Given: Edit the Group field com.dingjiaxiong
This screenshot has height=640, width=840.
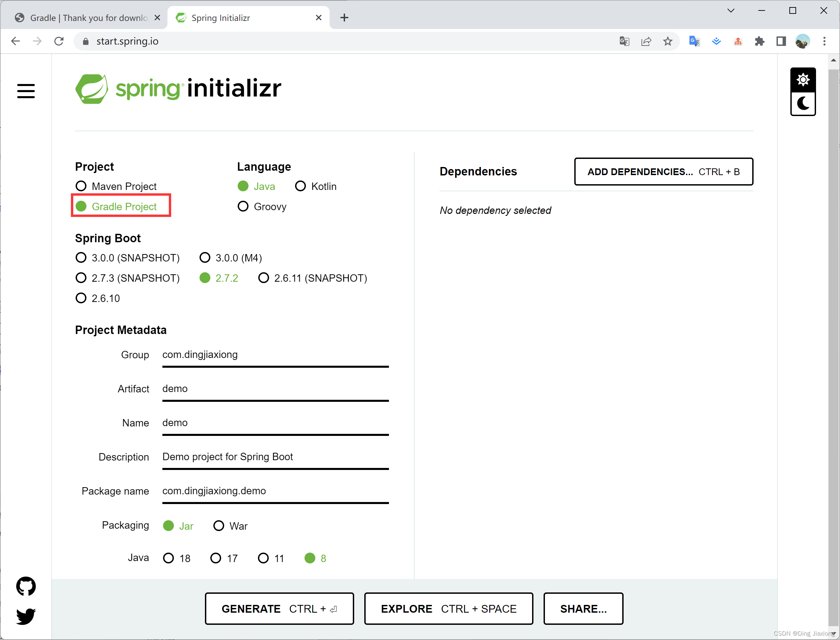Looking at the screenshot, I should (275, 356).
